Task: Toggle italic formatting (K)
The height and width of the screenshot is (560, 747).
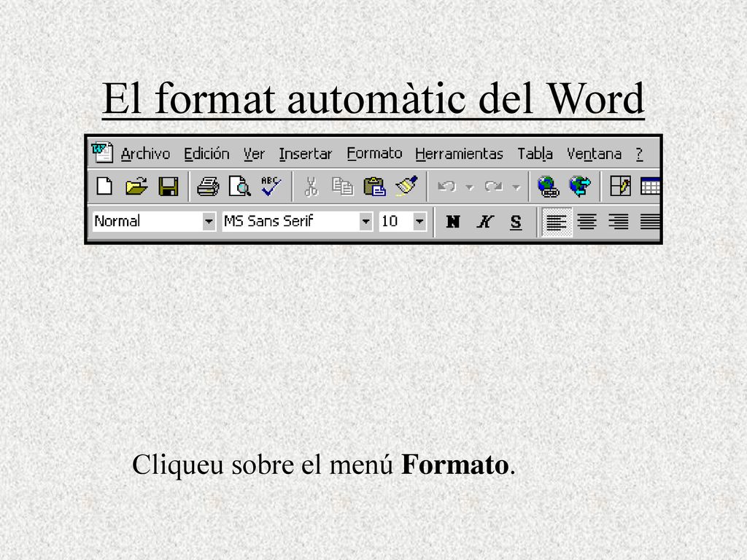Action: [485, 222]
